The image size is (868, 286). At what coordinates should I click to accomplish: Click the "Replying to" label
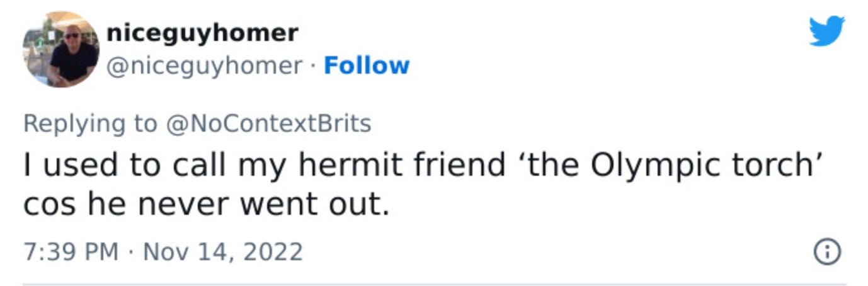[90, 123]
